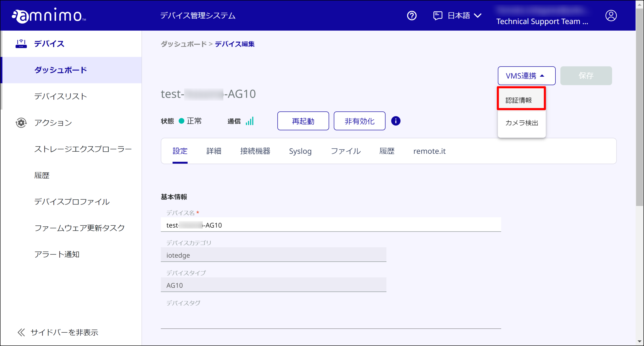Open the remote.it tab
This screenshot has width=644, height=346.
[429, 151]
